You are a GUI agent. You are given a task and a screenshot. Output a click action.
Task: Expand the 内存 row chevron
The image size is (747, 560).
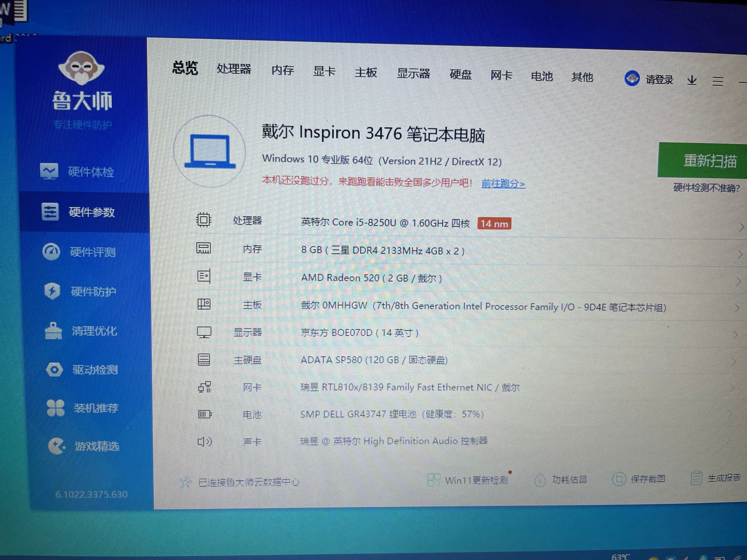pyautogui.click(x=740, y=254)
